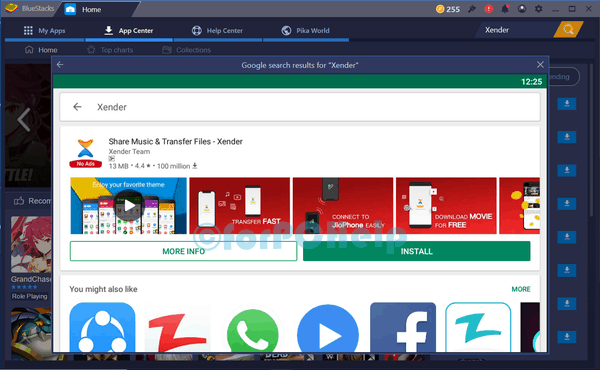Click the Play Store back arrow beside Xender
The height and width of the screenshot is (370, 600).
coord(77,107)
